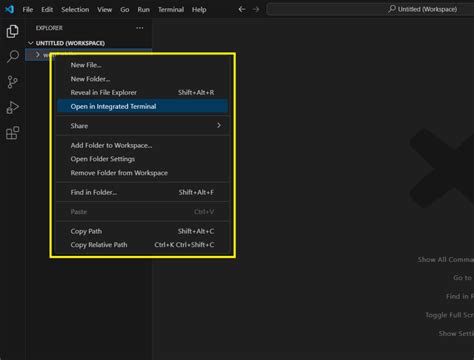This screenshot has width=474, height=360.
Task: Select Remove Folder from Workspace
Action: 142,173
